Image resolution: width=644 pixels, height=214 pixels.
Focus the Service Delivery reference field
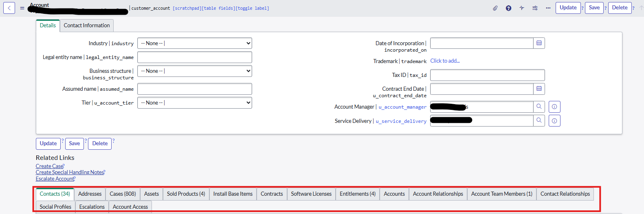pyautogui.click(x=482, y=120)
